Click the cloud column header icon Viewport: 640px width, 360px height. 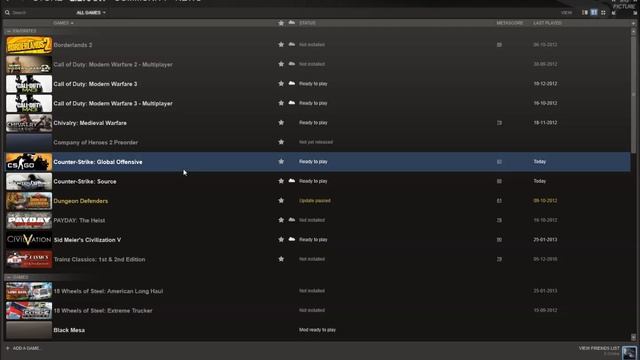291,23
